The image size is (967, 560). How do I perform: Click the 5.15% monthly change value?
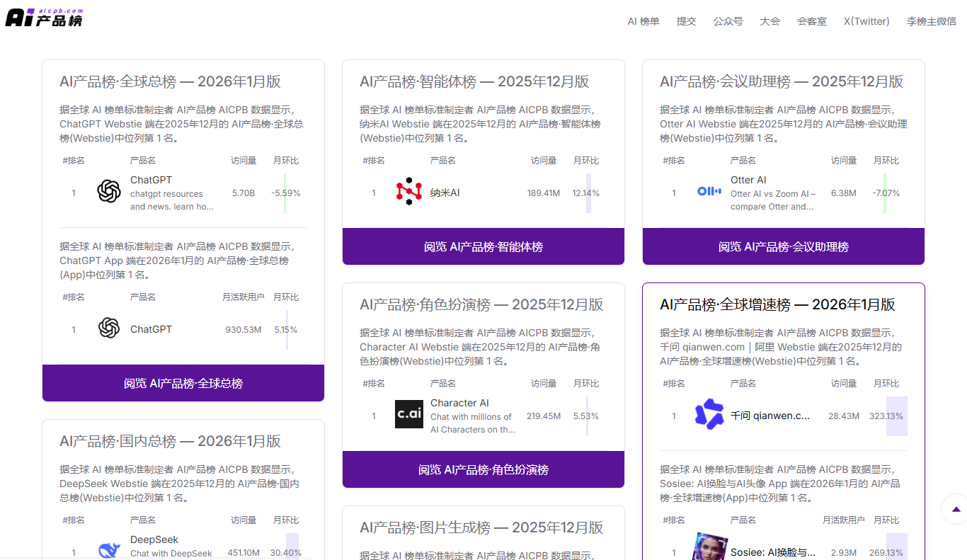286,329
